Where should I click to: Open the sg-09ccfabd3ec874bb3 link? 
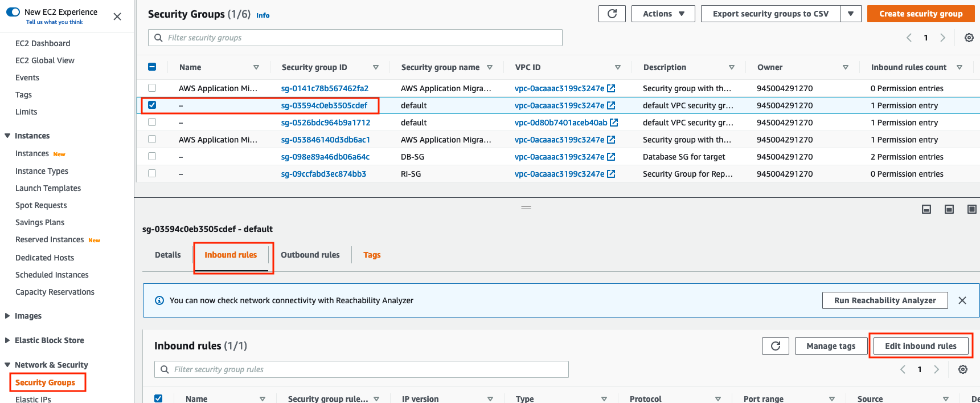pos(323,174)
